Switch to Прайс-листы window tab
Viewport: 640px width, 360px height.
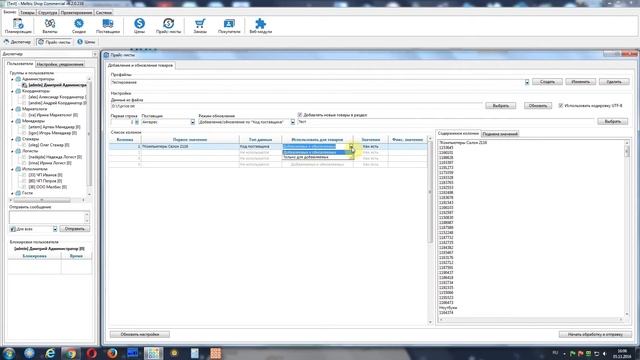[x=54, y=42]
